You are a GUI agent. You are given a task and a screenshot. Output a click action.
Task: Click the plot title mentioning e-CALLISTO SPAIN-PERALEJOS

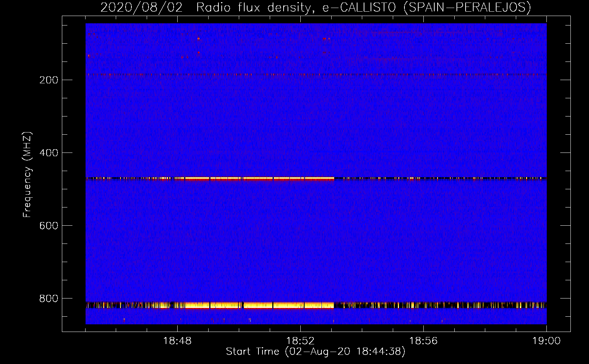[316, 7]
